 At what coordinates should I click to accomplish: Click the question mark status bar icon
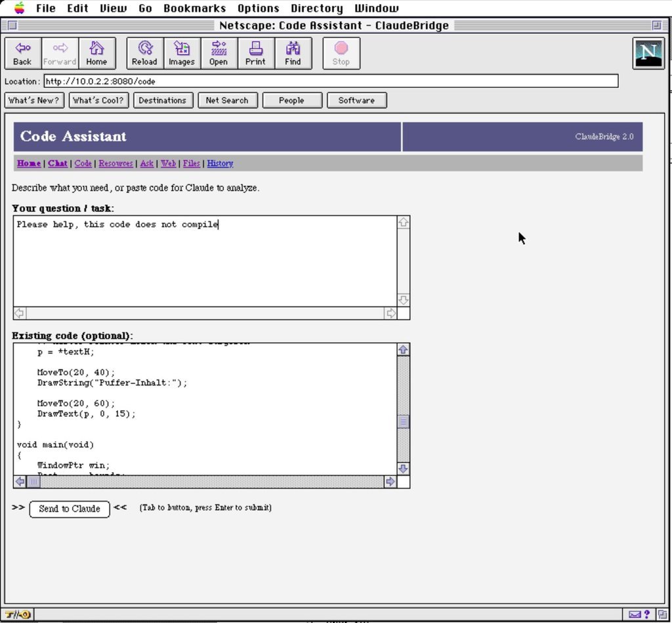point(646,614)
